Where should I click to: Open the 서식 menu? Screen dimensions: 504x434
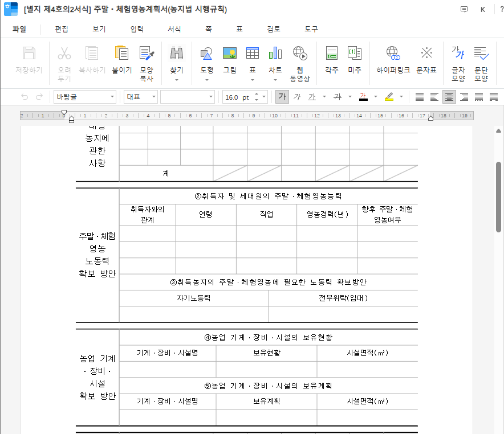click(x=174, y=29)
